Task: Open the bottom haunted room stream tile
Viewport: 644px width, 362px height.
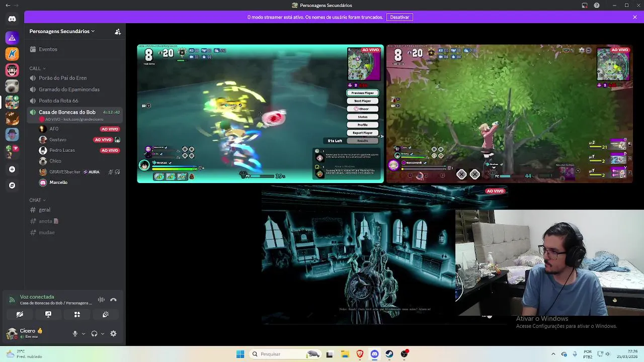Action: [x=385, y=255]
